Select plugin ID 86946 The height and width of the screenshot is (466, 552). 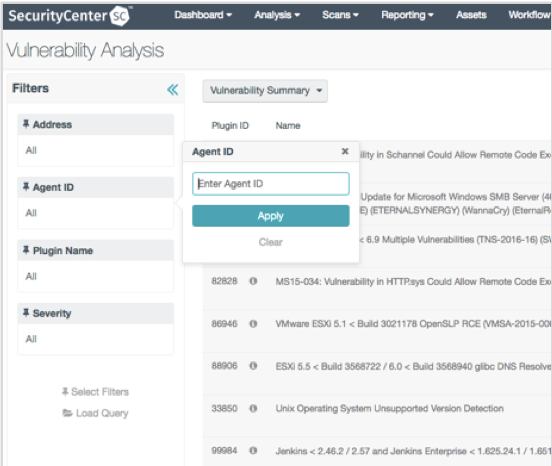click(x=224, y=323)
